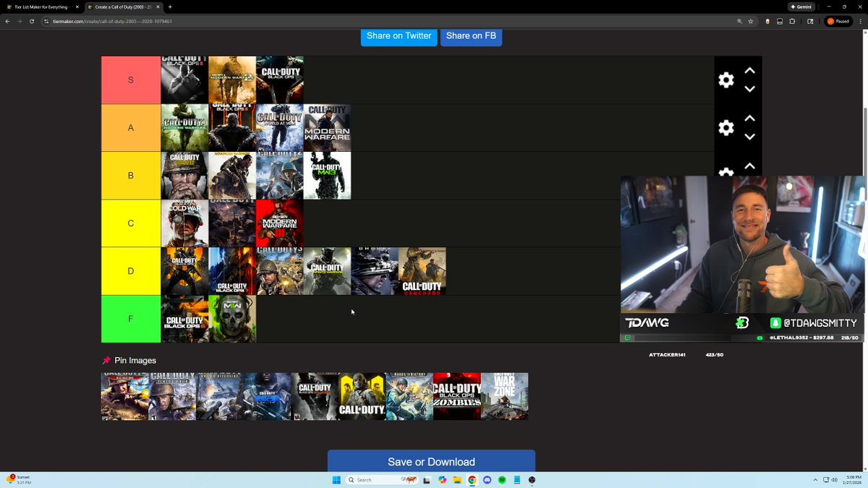This screenshot has height=488, width=868.
Task: Open Chrome from the taskbar
Action: (x=472, y=480)
